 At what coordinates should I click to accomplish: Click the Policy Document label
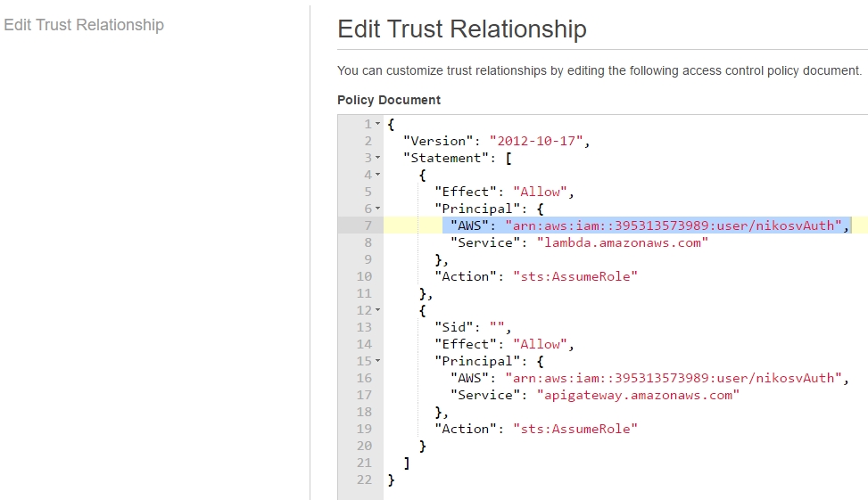click(389, 100)
